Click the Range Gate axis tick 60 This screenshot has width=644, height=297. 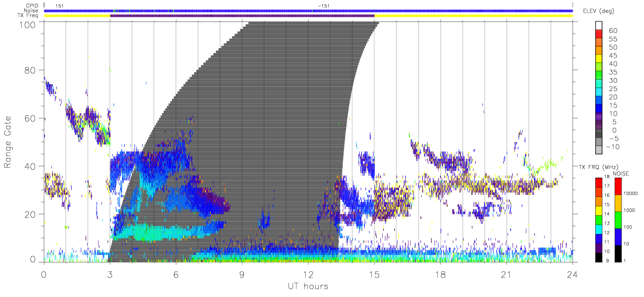tap(30, 118)
